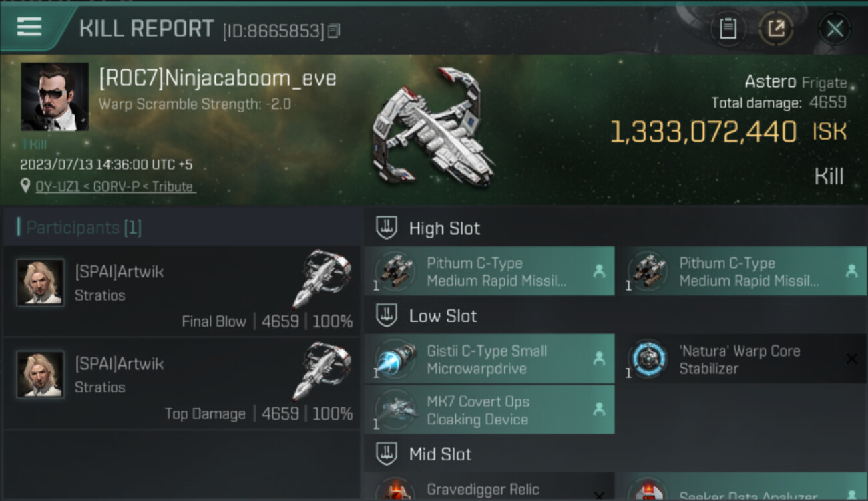
Task: Copy the kill report ID icon
Action: click(x=334, y=31)
